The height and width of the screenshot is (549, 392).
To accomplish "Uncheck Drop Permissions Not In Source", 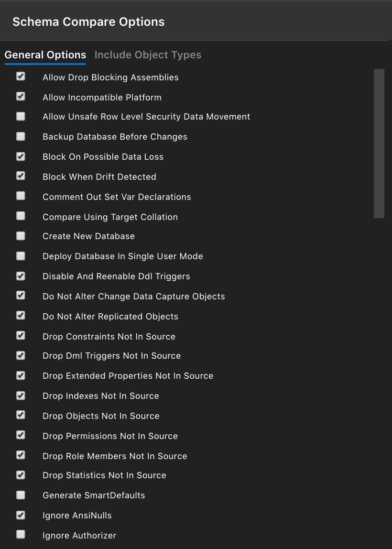I will tap(21, 435).
